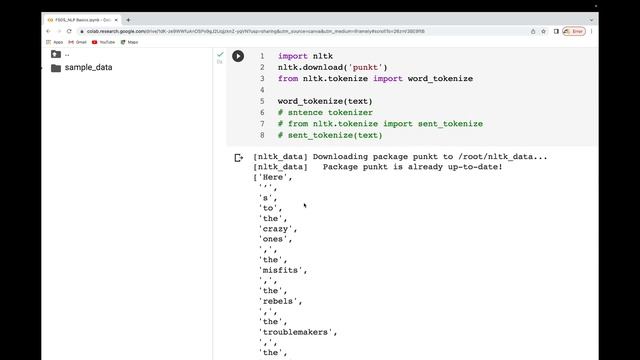Image resolution: width=640 pixels, height=360 pixels.
Task: Open a new browser tab
Action: click(x=128, y=20)
